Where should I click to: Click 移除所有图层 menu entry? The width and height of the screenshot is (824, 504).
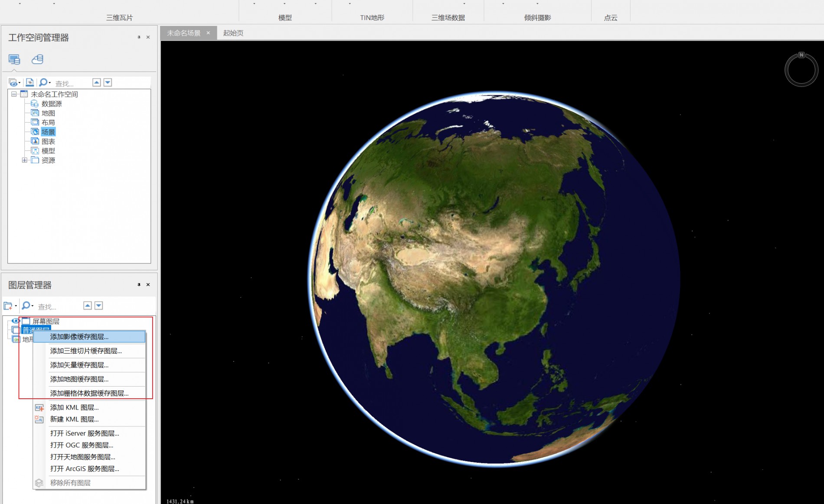pyautogui.click(x=89, y=483)
